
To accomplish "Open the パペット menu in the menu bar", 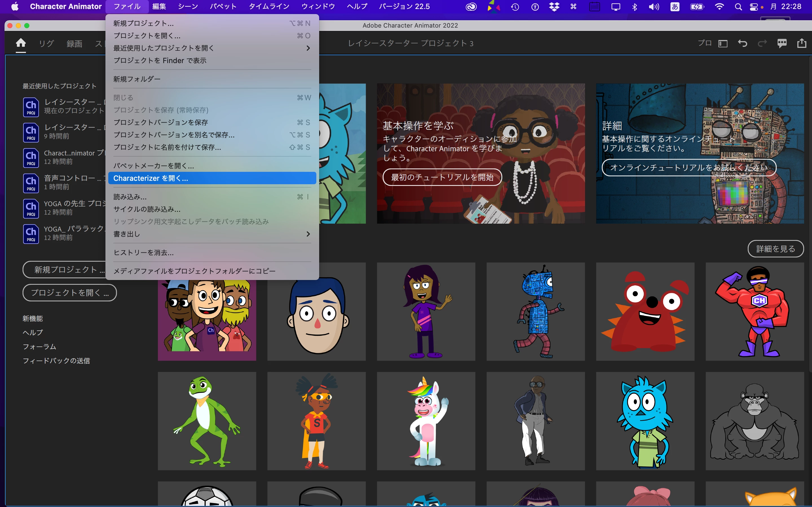I will click(x=223, y=7).
